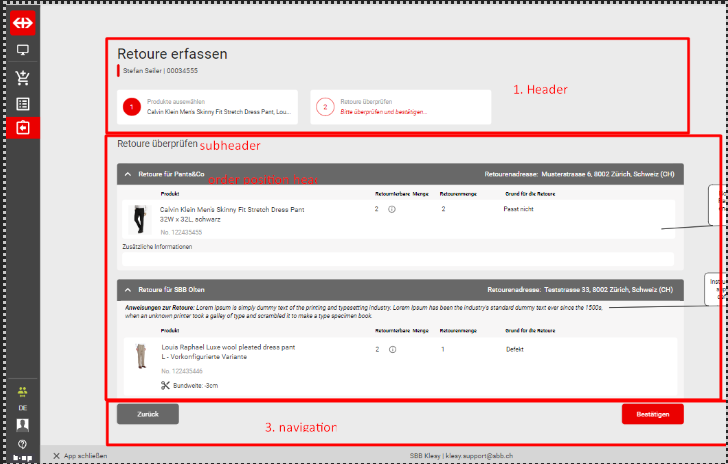Click the green users group icon

point(22,391)
